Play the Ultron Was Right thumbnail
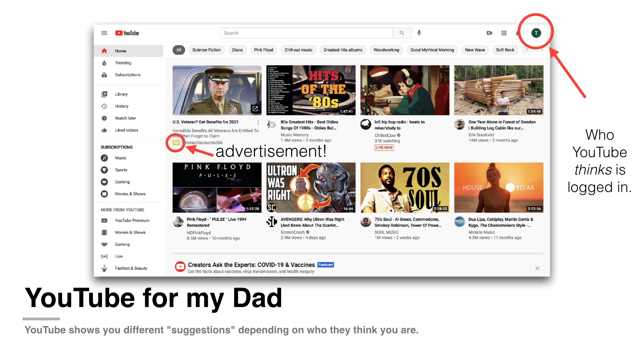Image resolution: width=644 pixels, height=362 pixels. click(311, 188)
